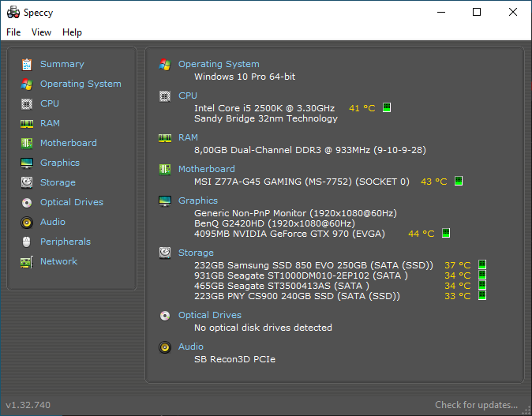Image resolution: width=532 pixels, height=416 pixels.
Task: Click the Seagate ST3500413AS temperature indicator icon
Action: pyautogui.click(x=482, y=285)
